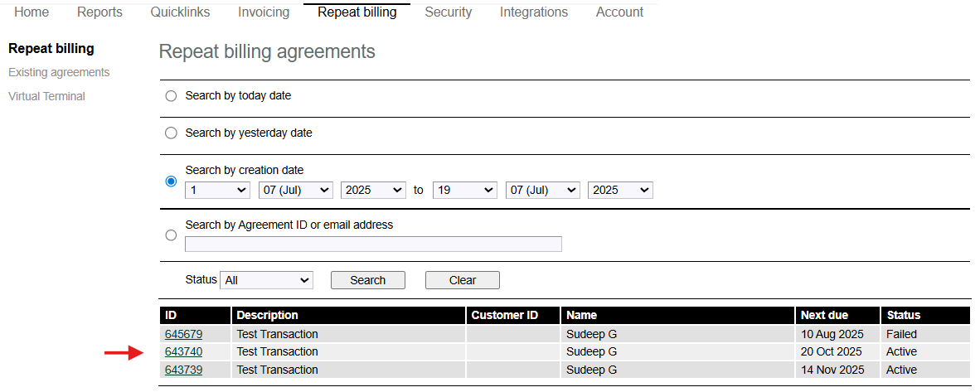Open agreement 643740
The image size is (980, 392).
click(183, 352)
